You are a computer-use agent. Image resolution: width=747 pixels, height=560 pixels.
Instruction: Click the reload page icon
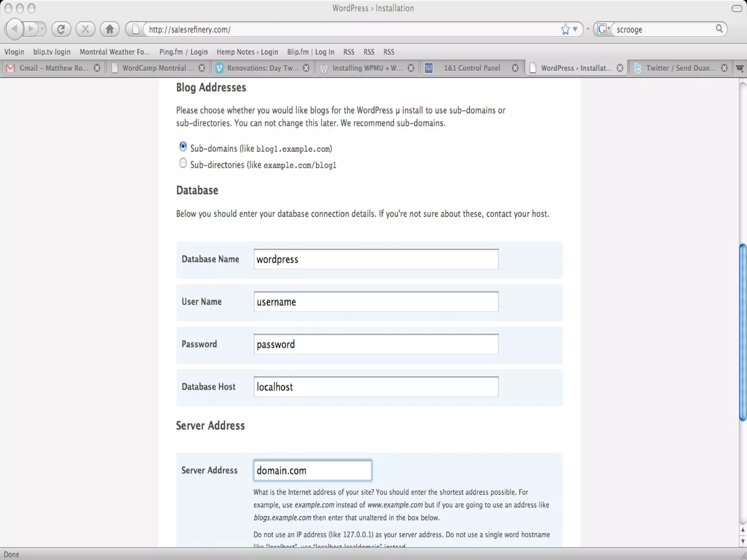click(x=61, y=29)
